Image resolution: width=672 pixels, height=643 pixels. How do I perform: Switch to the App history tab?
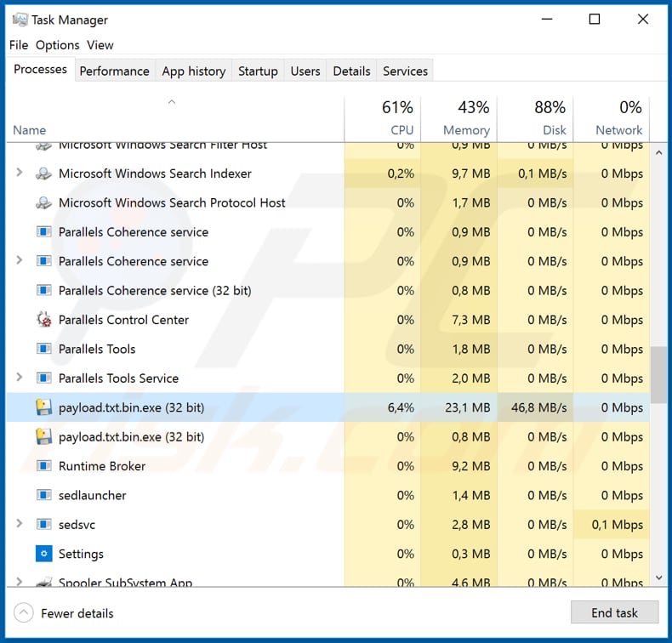[194, 71]
